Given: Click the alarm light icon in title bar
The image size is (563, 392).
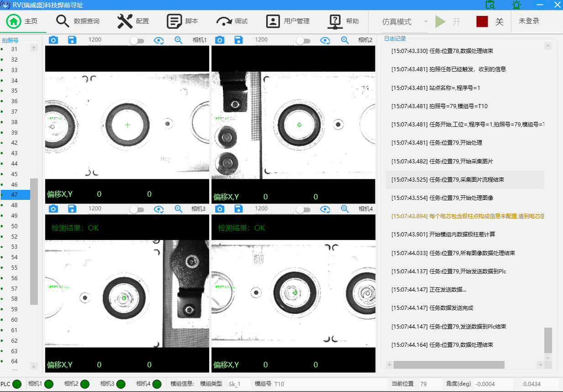Looking at the screenshot, I should click(516, 5).
